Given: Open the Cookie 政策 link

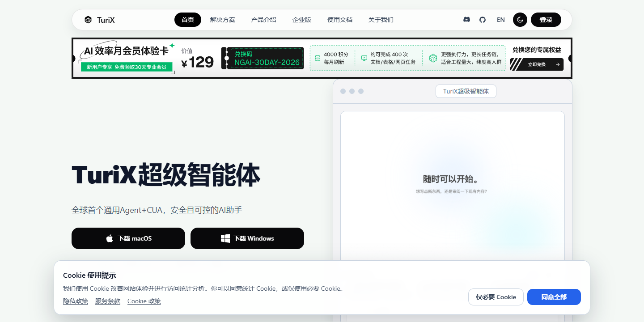Looking at the screenshot, I should coord(144,301).
